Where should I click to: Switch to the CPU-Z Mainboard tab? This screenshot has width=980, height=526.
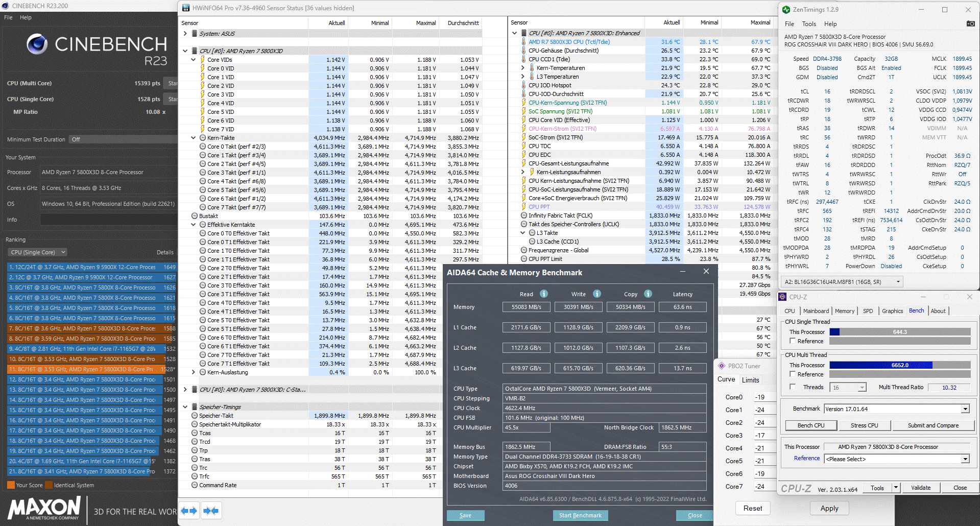point(816,311)
